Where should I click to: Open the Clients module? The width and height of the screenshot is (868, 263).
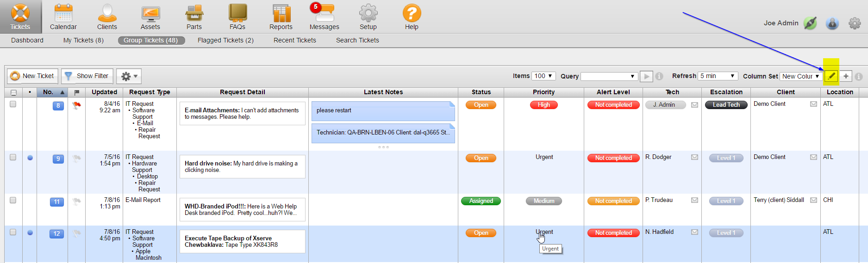[107, 17]
